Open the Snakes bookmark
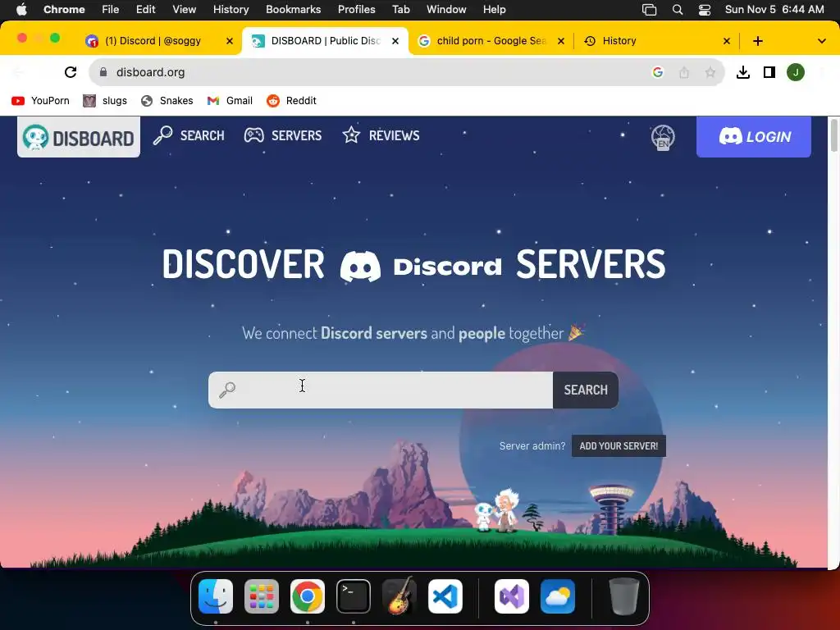 [167, 101]
